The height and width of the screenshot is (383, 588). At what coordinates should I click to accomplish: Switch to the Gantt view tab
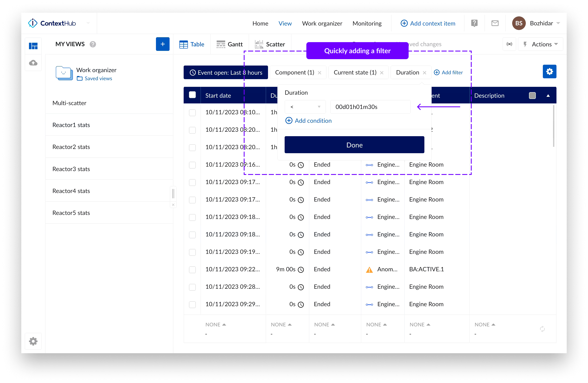pyautogui.click(x=229, y=44)
